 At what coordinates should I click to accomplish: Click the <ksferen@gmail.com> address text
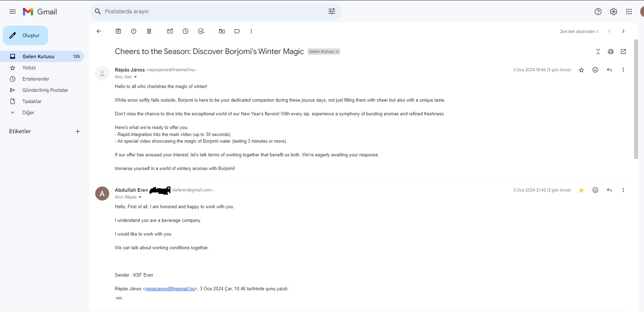192,190
